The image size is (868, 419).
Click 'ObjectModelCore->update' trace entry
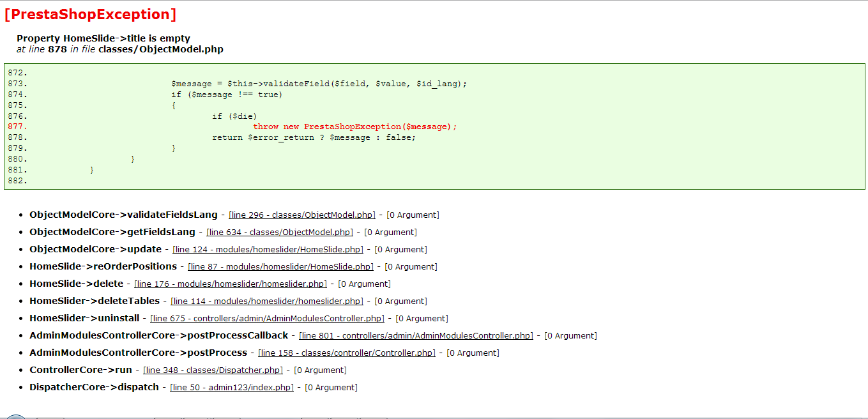point(95,249)
